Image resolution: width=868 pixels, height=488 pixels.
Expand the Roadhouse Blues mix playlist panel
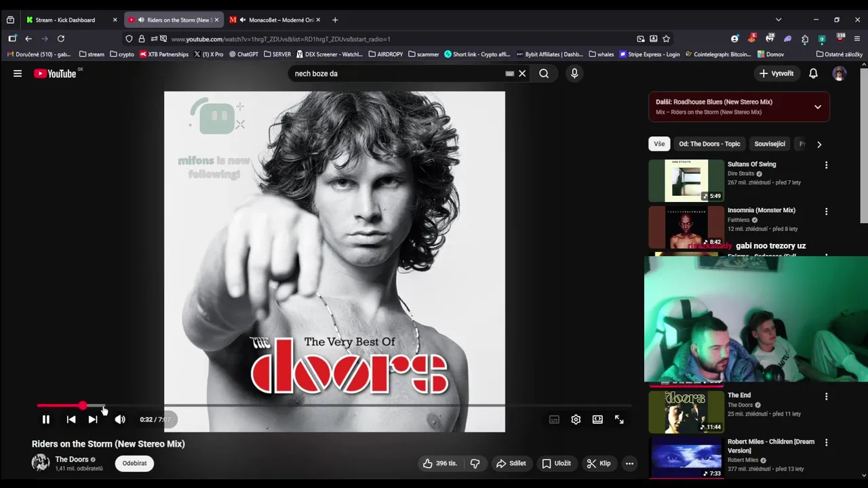coord(818,107)
